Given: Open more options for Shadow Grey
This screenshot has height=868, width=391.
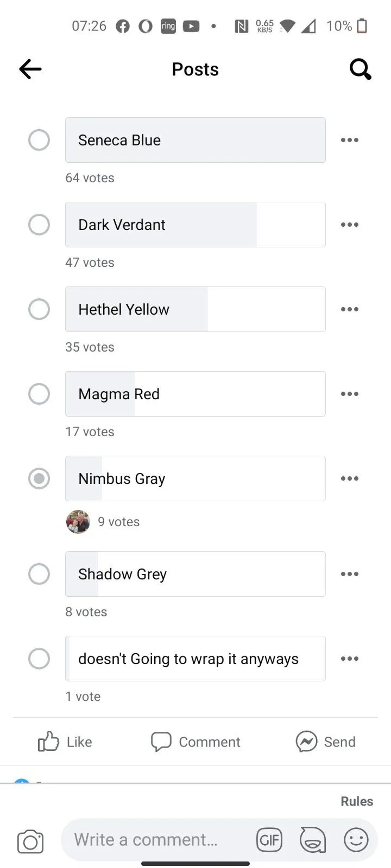Looking at the screenshot, I should tap(350, 574).
